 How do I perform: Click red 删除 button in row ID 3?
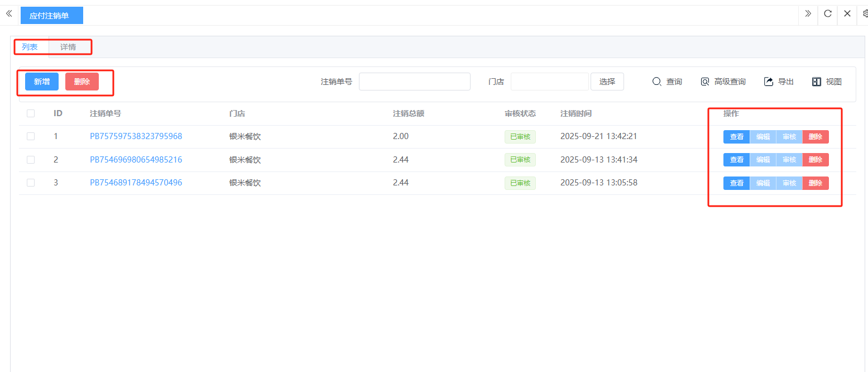pos(816,183)
